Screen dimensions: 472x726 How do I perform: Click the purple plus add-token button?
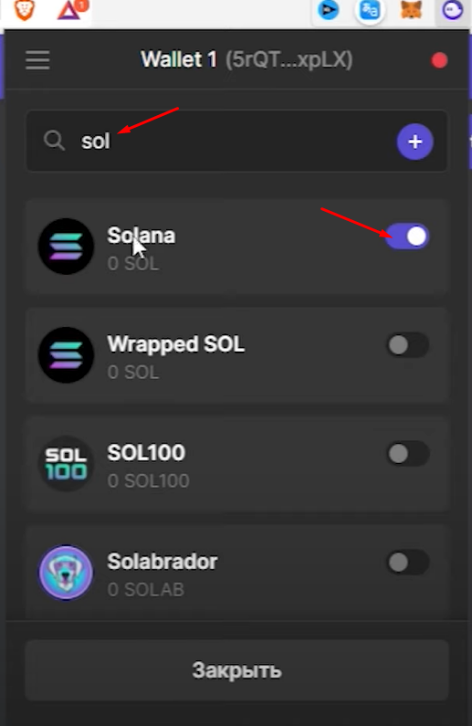coord(415,141)
